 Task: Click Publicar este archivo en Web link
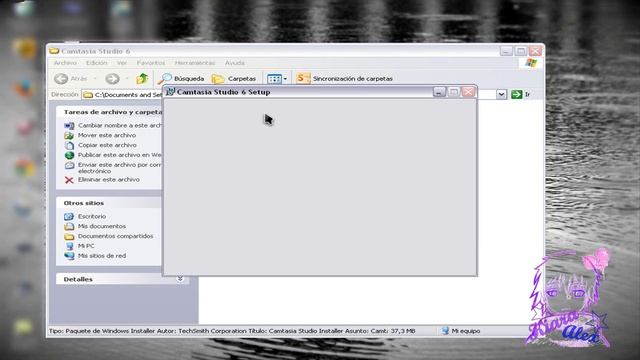120,155
